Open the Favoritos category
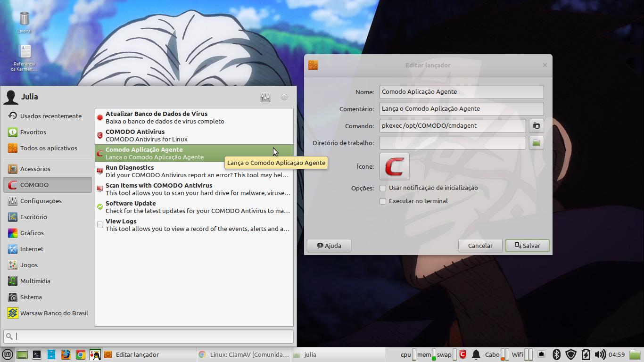 click(x=48, y=132)
